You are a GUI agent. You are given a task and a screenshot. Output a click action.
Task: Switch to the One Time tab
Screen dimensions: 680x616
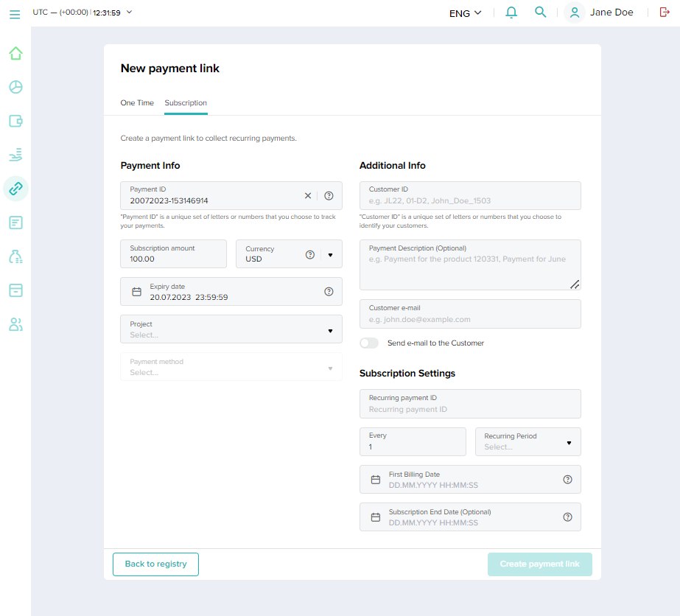[x=137, y=103]
